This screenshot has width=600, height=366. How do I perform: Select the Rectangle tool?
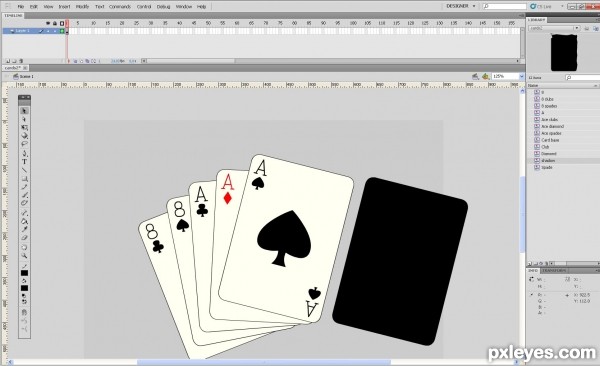coord(24,179)
